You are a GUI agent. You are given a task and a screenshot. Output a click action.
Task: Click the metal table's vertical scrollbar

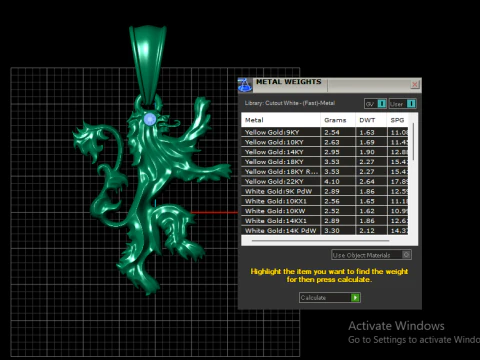[x=413, y=142]
